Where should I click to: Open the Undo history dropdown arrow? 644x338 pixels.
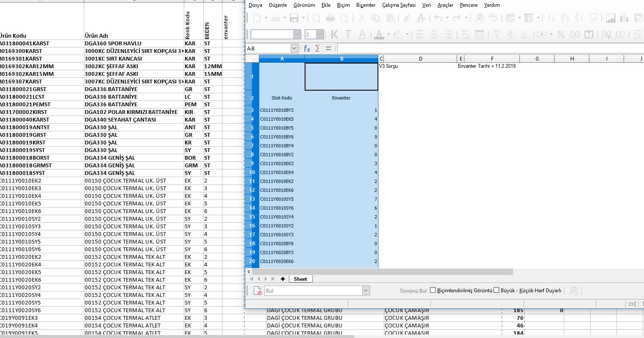point(447,18)
